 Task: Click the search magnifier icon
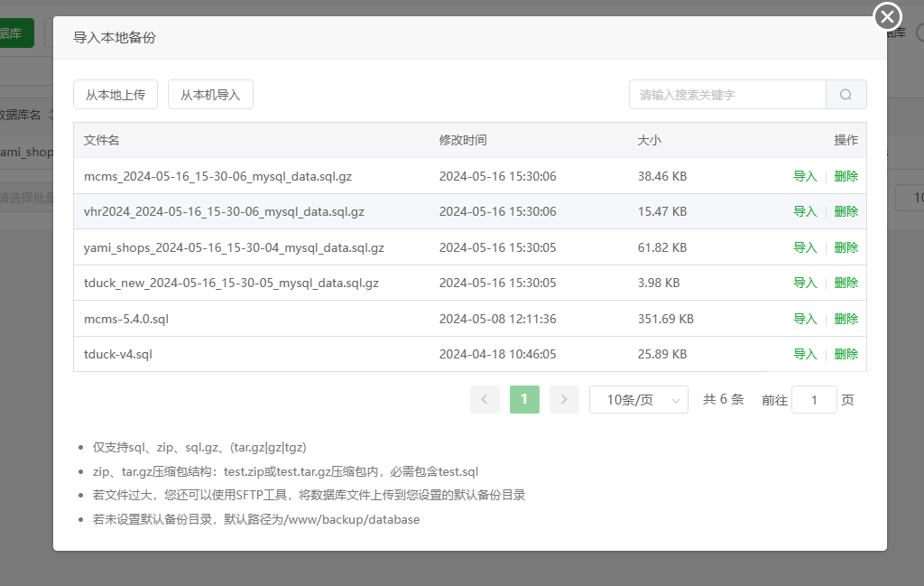[x=845, y=94]
